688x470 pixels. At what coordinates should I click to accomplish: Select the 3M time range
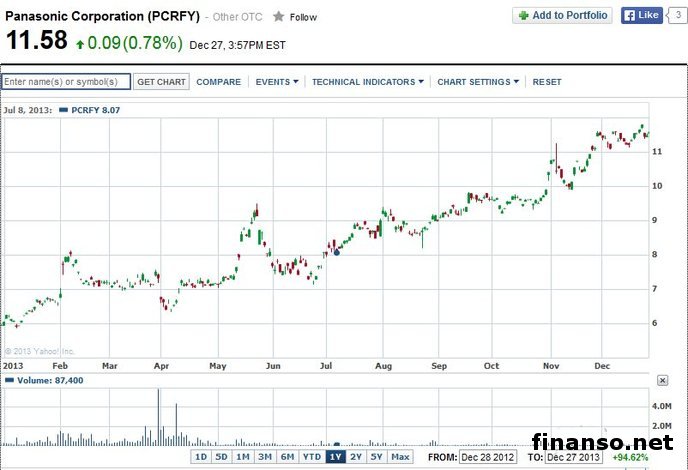pyautogui.click(x=264, y=457)
